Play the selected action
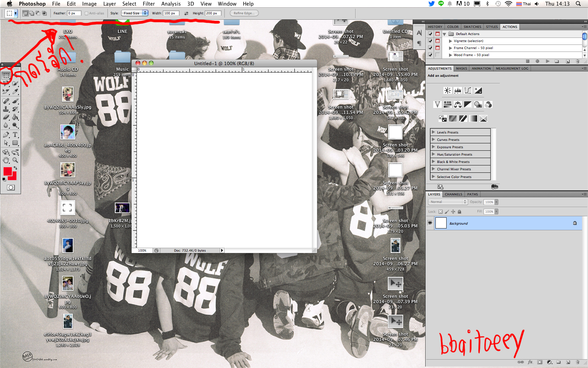The height and width of the screenshot is (368, 588). coord(547,61)
